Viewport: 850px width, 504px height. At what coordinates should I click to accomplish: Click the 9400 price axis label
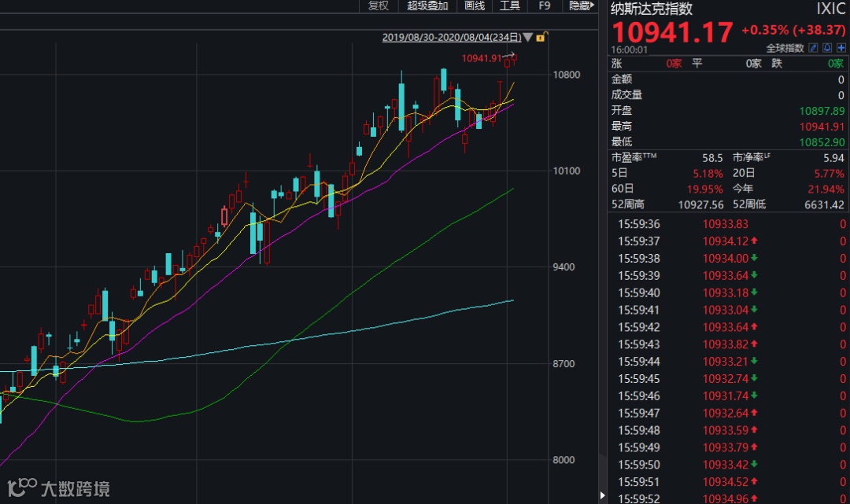pyautogui.click(x=564, y=267)
